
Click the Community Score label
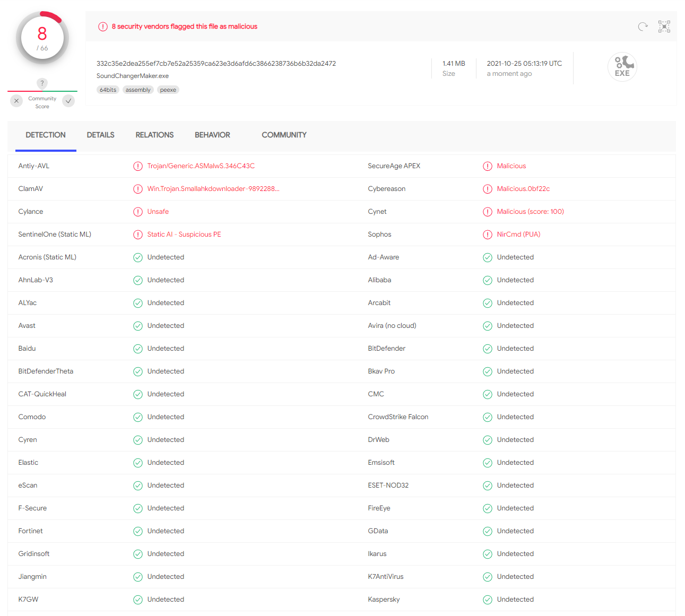point(42,102)
